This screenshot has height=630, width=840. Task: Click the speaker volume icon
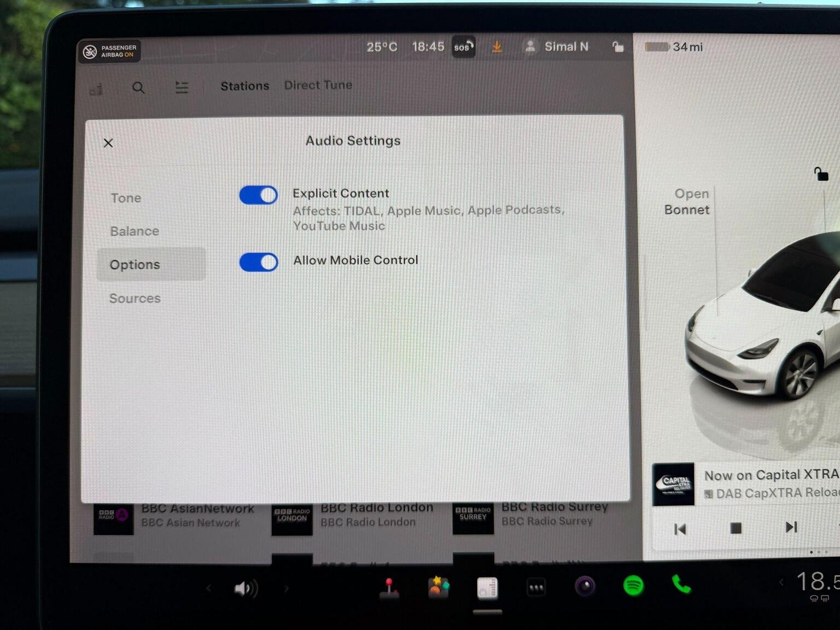coord(246,588)
